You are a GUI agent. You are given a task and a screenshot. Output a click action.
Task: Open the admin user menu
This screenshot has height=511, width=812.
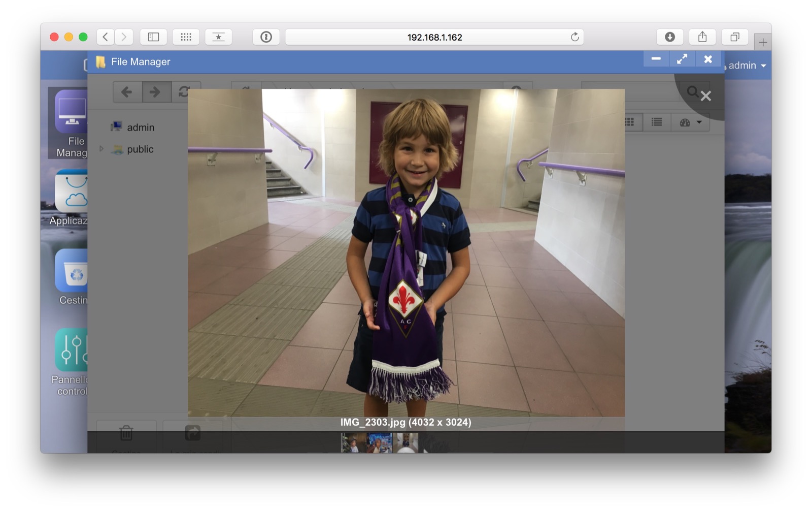[x=747, y=66]
